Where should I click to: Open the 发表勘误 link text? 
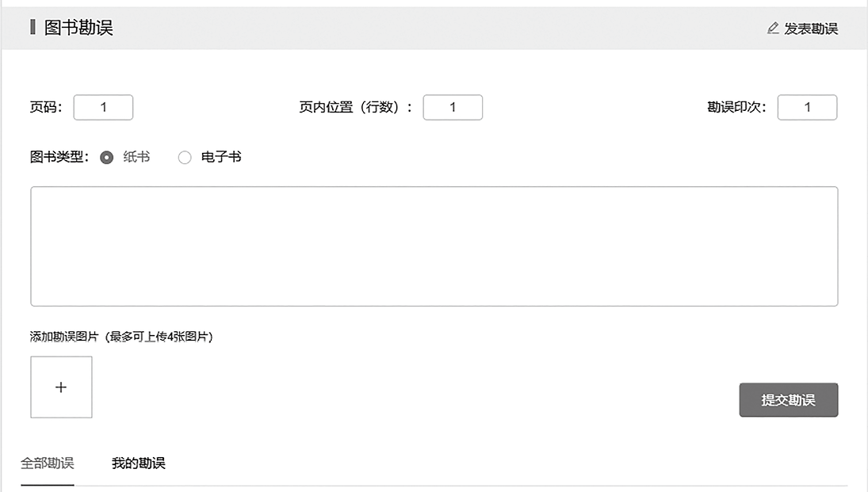tap(810, 29)
